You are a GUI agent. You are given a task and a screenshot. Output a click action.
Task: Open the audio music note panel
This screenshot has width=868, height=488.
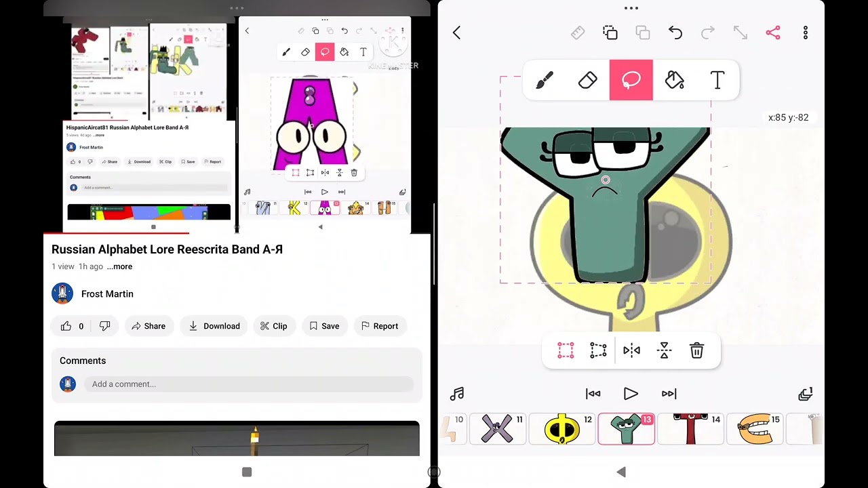pyautogui.click(x=457, y=394)
